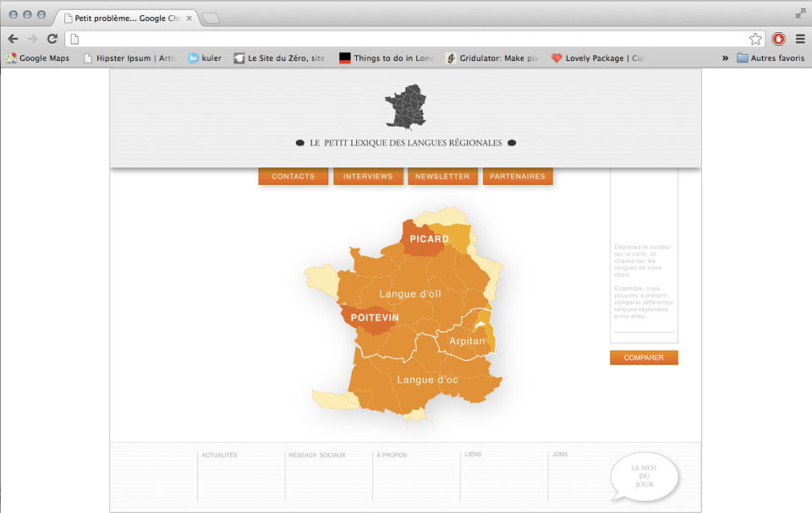
Task: Click the Newsletter button
Action: 442,176
